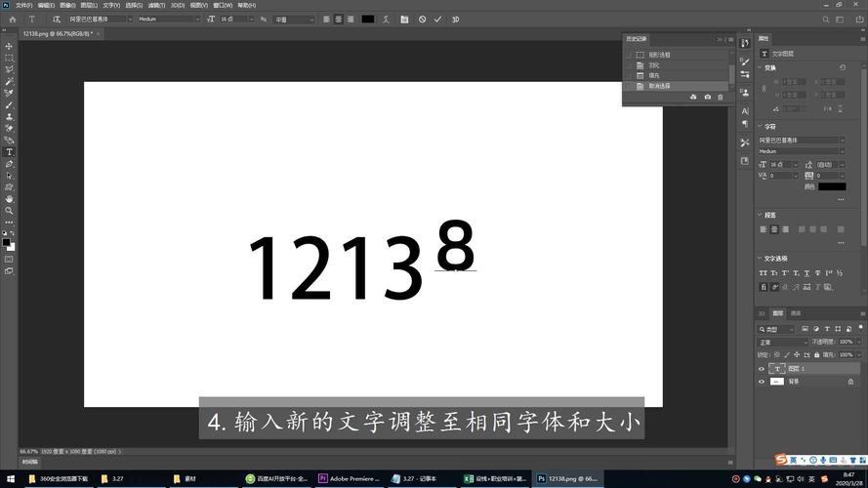Open more character options ellipsis
This screenshot has height=488, width=868.
coord(841,199)
